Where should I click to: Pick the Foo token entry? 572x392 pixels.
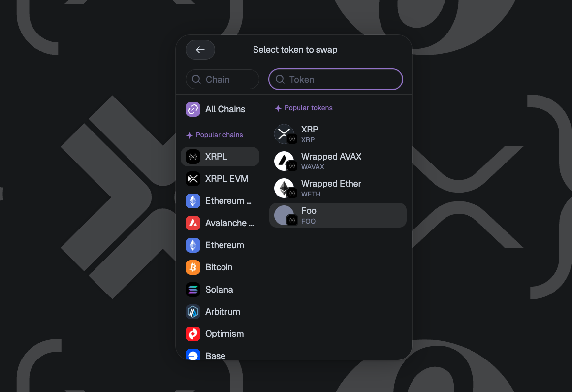tap(338, 215)
